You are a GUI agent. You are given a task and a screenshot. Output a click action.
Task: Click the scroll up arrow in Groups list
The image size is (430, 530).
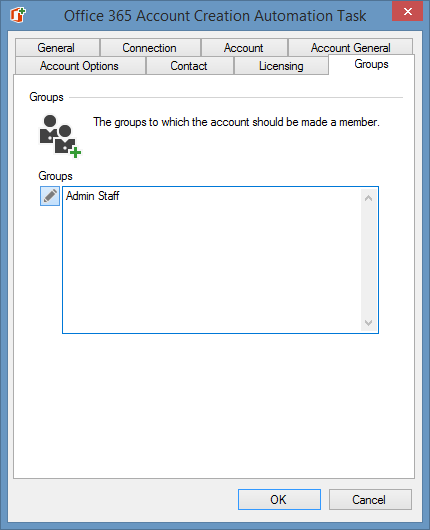(x=368, y=198)
